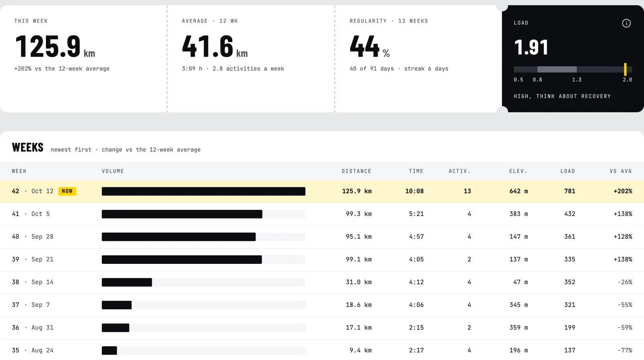Viewport: 644px width, 360px height.
Task: Select the NOW badge on week 42
Action: tap(67, 191)
